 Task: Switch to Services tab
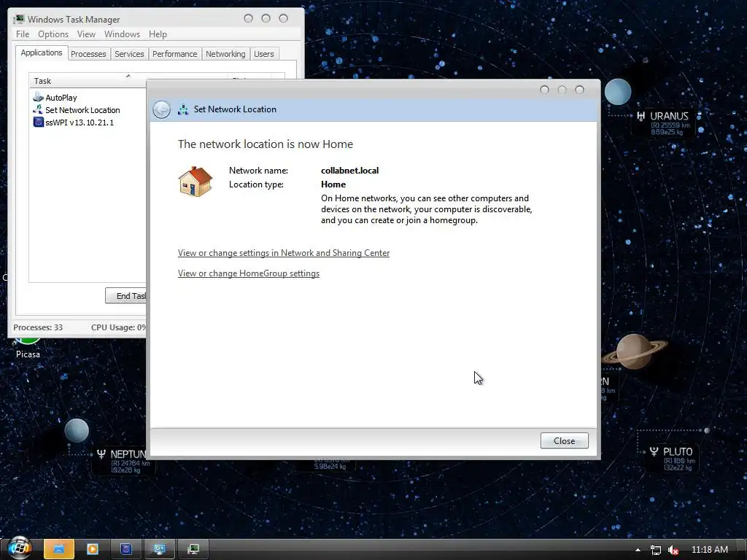point(129,54)
